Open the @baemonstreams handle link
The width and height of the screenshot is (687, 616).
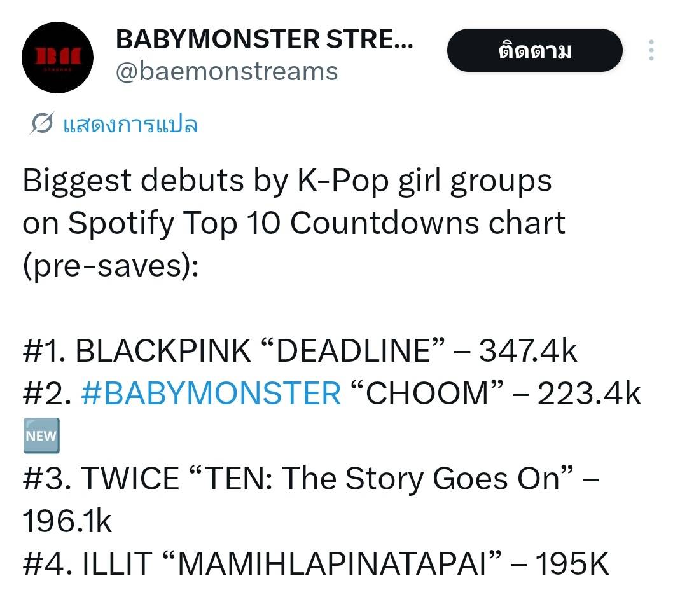[226, 71]
